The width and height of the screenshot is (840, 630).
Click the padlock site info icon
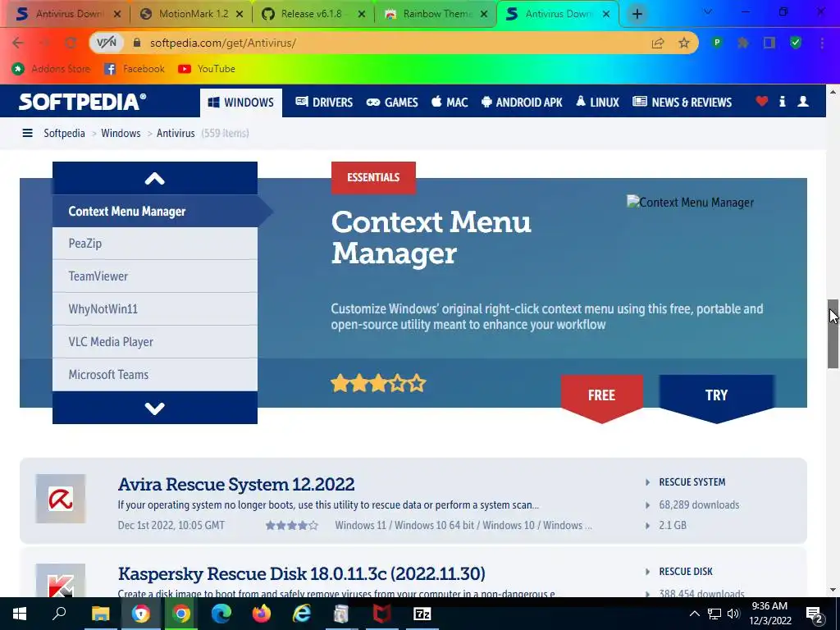pyautogui.click(x=137, y=43)
